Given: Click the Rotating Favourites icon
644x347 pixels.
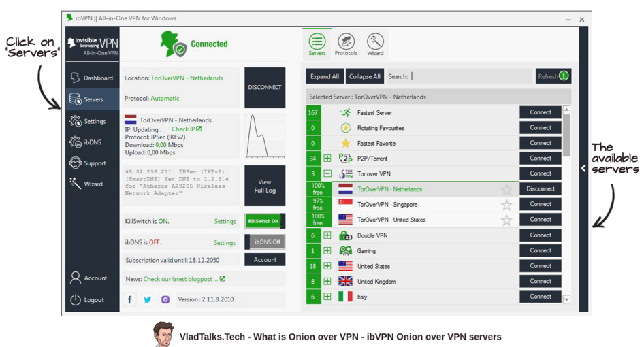Looking at the screenshot, I should [346, 128].
